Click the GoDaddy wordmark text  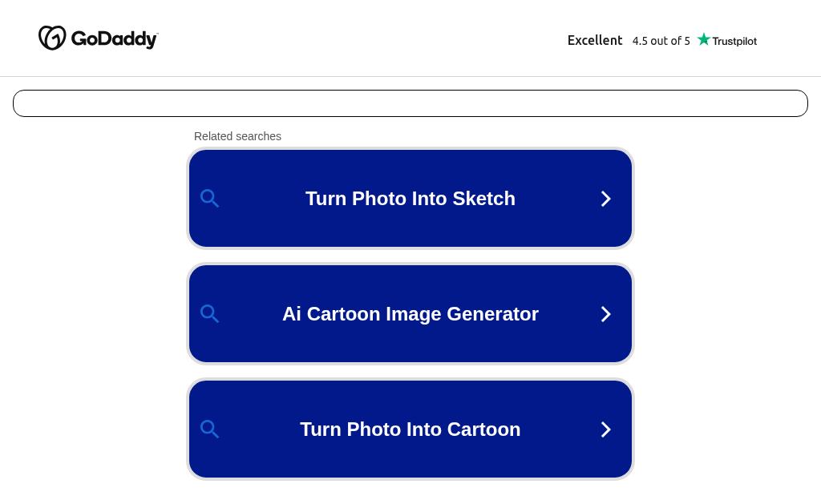coord(114,38)
